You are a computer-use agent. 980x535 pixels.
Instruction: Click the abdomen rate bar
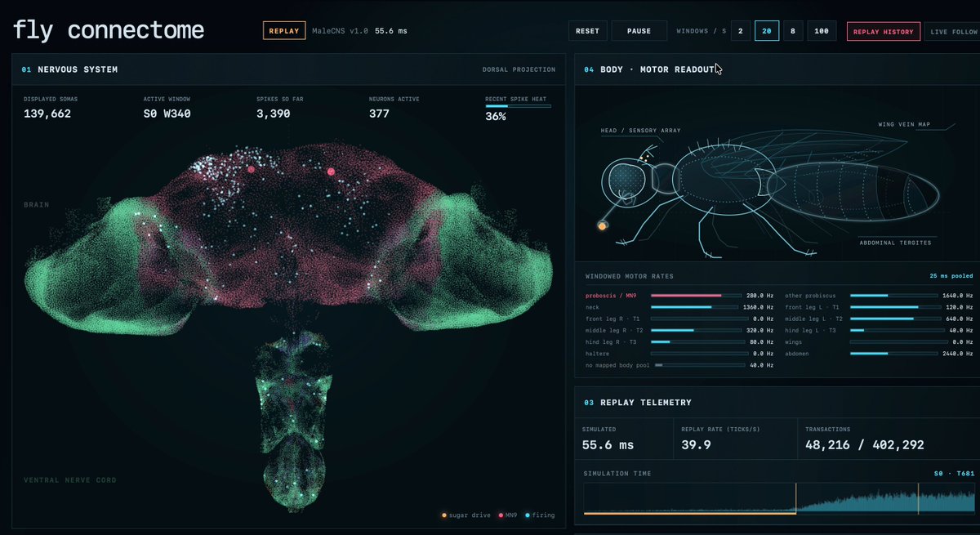[x=896, y=353]
